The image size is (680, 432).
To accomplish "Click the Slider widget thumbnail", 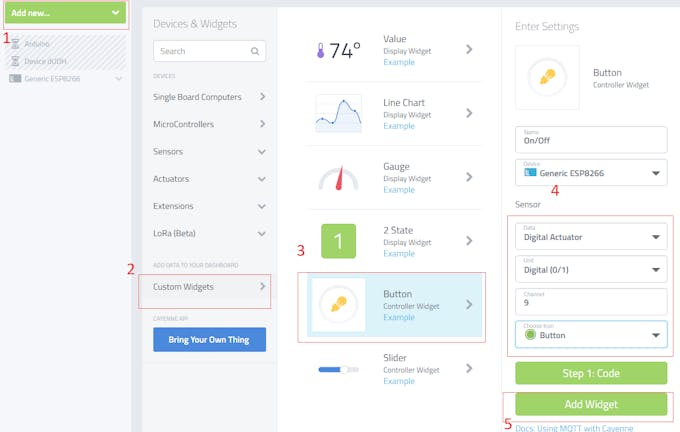I will 338,370.
